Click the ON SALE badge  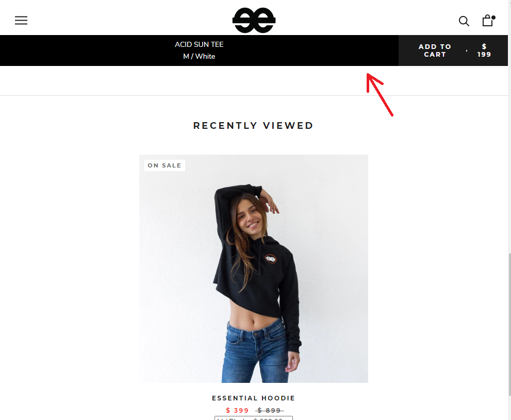point(164,165)
